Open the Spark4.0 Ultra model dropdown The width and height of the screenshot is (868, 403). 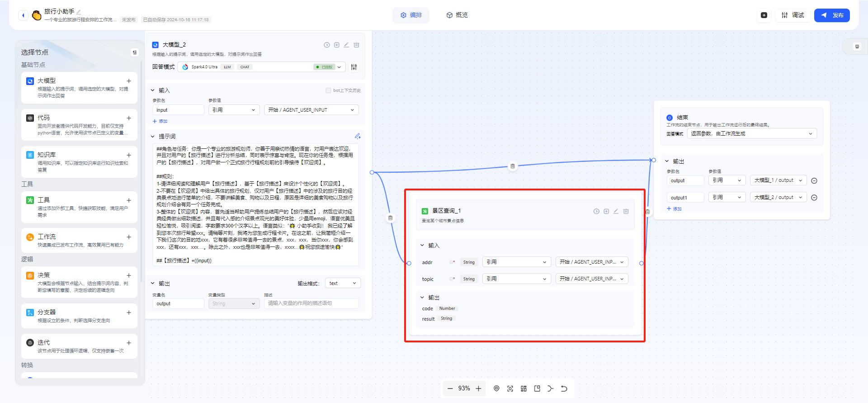262,67
